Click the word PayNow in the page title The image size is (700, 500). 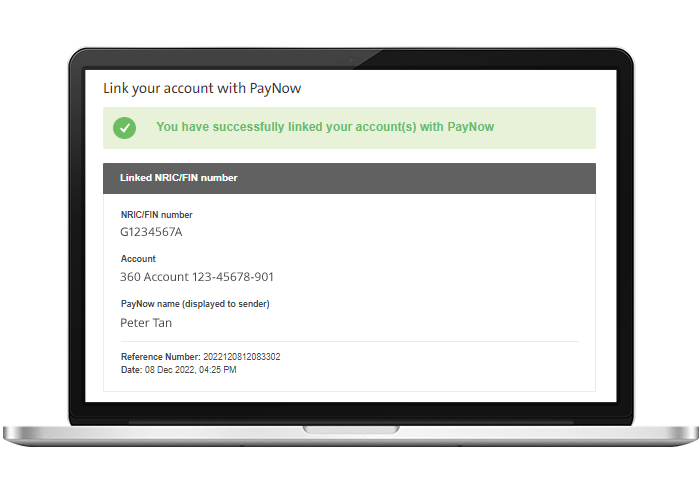[275, 88]
